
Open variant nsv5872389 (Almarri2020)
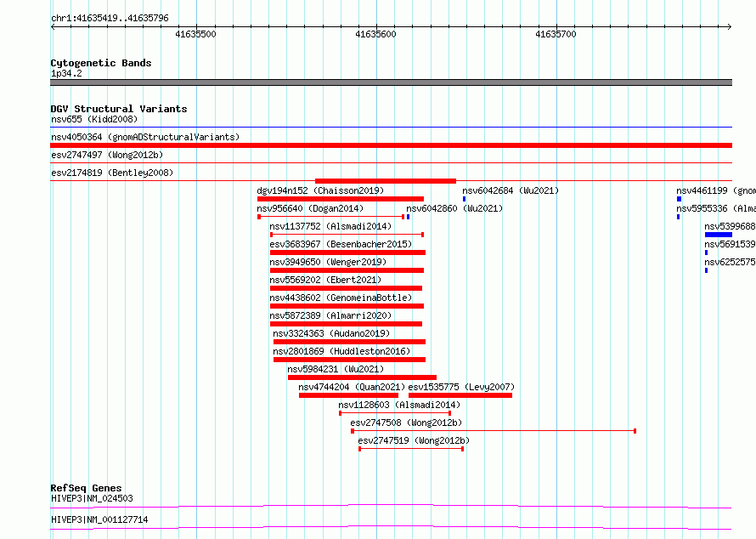pyautogui.click(x=330, y=315)
